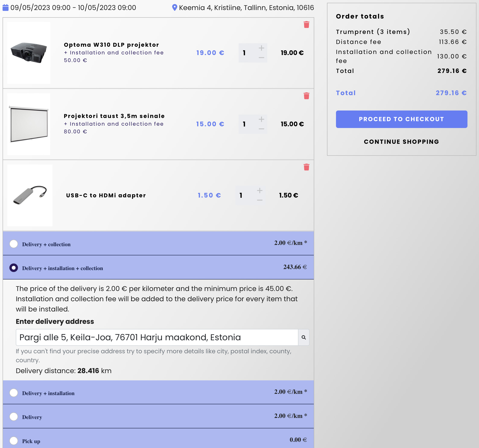Click Continue Shopping link
Viewport: 479px width, 448px height.
coord(402,142)
